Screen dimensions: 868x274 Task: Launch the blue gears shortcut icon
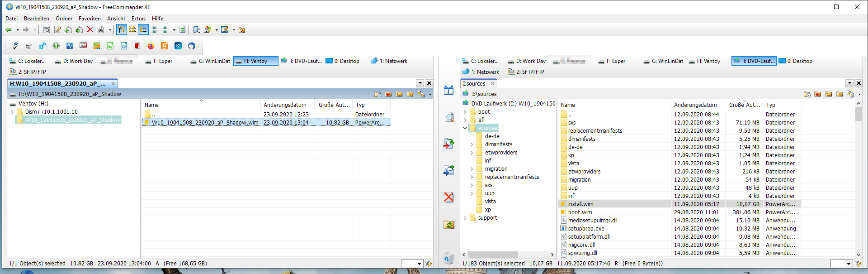tap(42, 46)
